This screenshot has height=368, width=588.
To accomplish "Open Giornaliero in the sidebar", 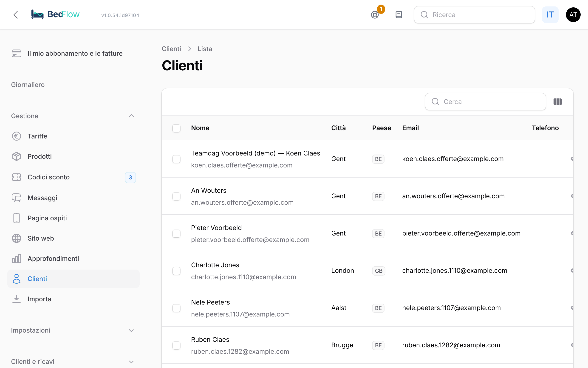I will 28,85.
